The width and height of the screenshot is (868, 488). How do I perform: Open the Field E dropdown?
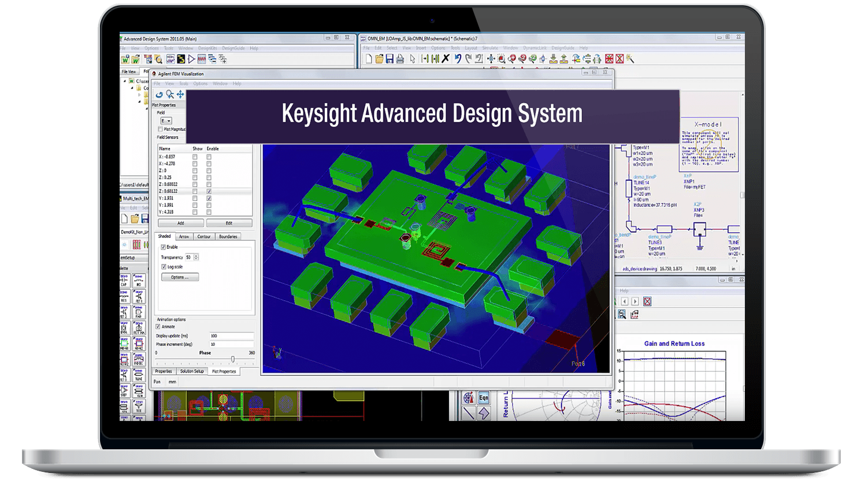(x=166, y=121)
